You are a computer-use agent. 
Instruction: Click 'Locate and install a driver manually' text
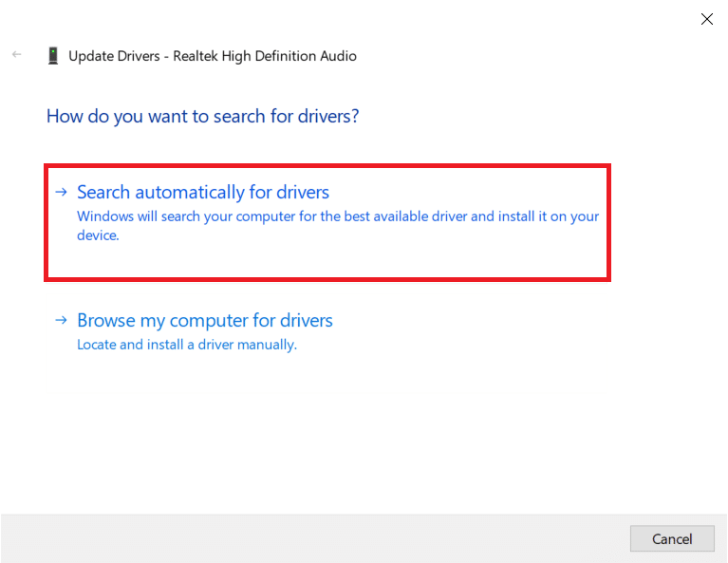tap(186, 345)
